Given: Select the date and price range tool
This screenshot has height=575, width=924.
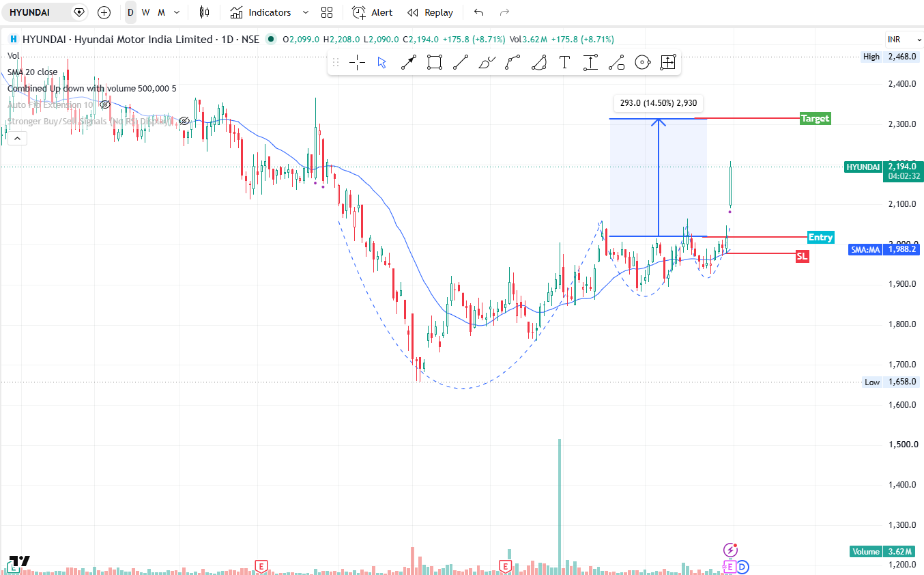Looking at the screenshot, I should coord(668,63).
